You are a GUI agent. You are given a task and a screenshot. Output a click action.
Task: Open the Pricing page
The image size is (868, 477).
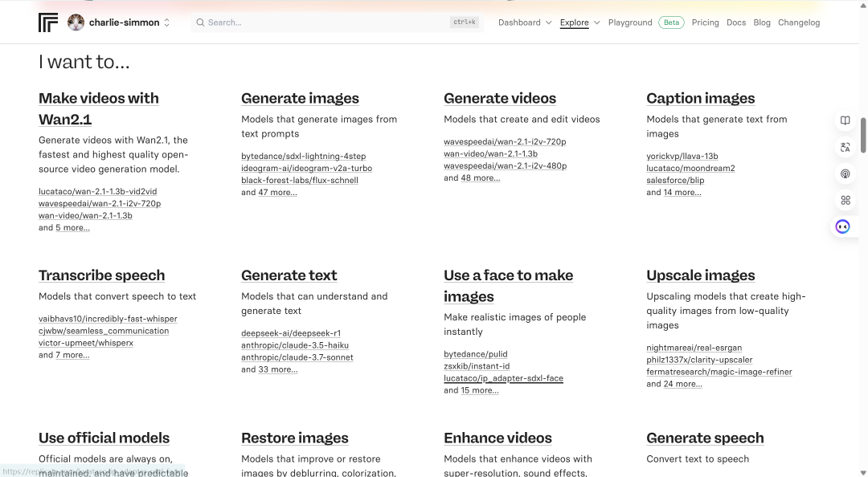(x=706, y=22)
